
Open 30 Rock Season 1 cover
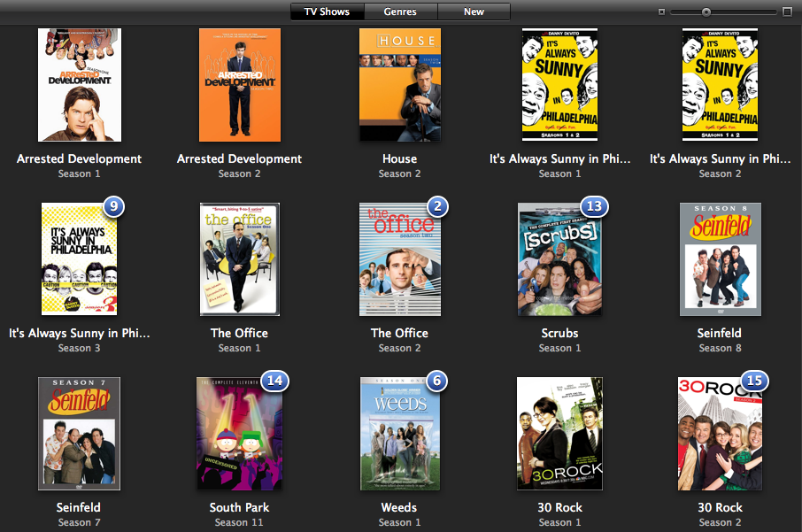(559, 434)
